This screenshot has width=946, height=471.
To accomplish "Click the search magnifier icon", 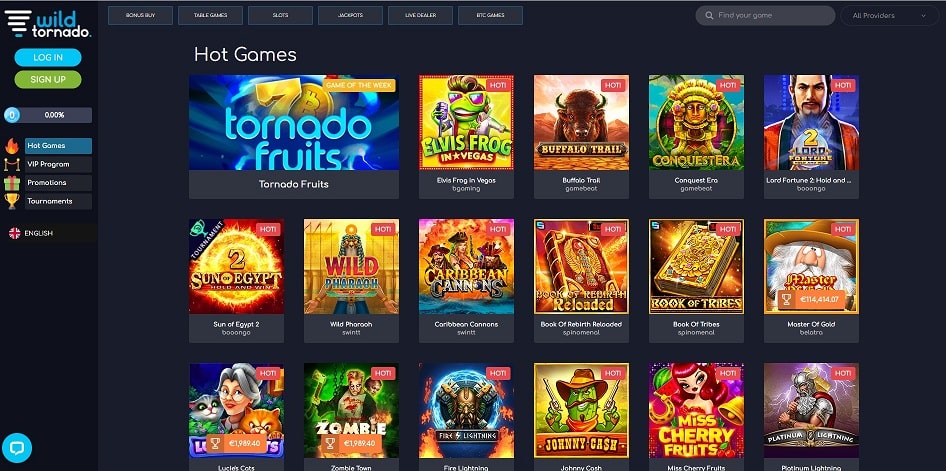I will pyautogui.click(x=709, y=16).
